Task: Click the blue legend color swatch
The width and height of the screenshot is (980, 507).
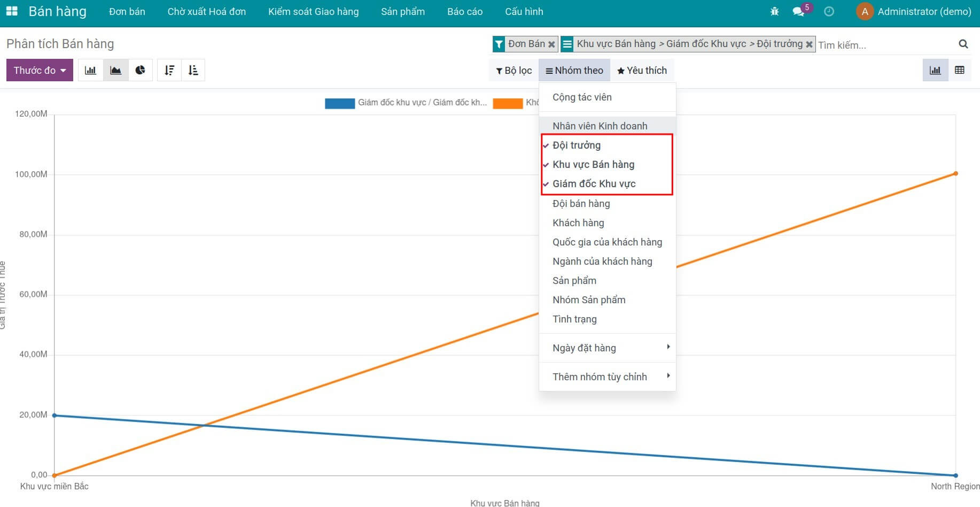Action: 339,103
